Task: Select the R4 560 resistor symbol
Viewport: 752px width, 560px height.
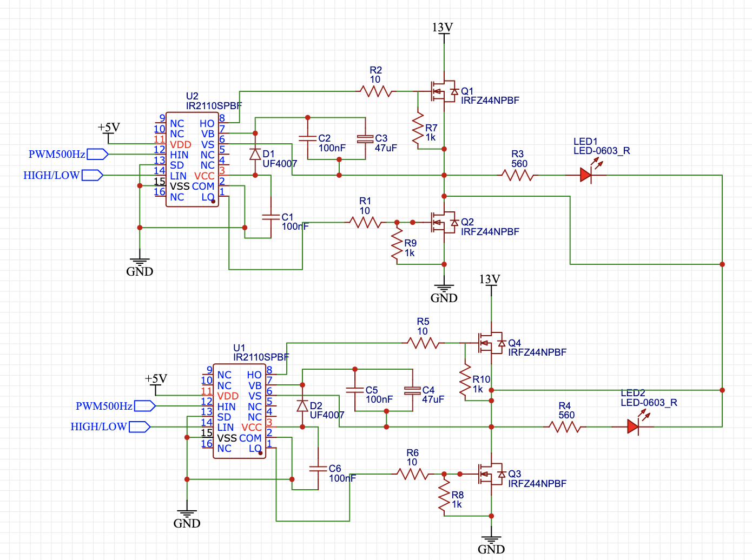Action: [x=565, y=427]
